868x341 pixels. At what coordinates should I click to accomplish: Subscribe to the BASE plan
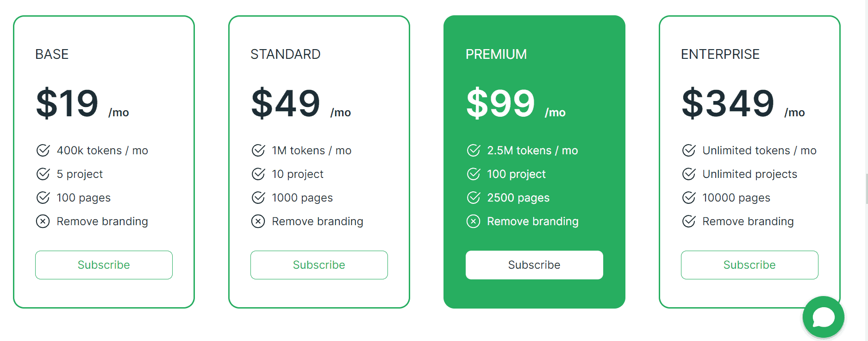click(x=104, y=265)
